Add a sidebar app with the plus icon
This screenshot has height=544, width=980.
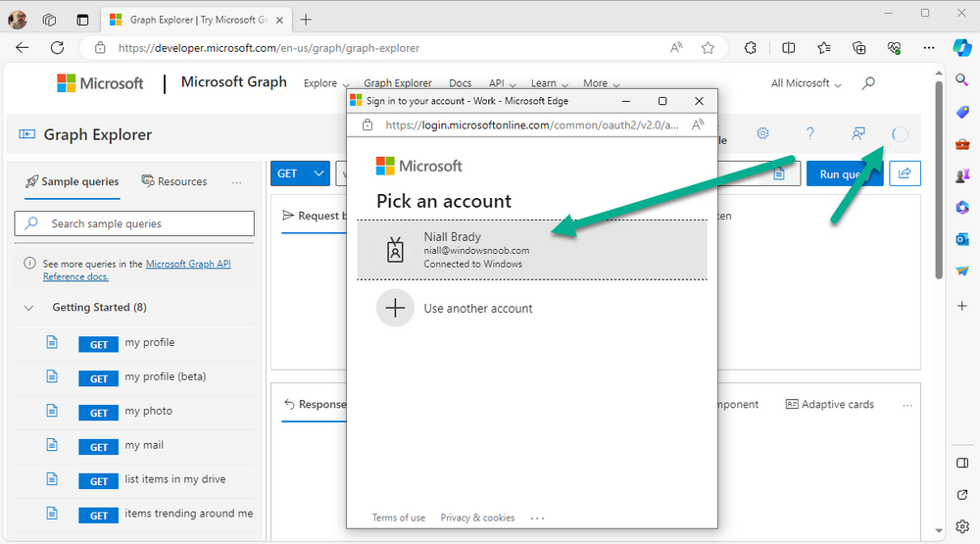(962, 306)
